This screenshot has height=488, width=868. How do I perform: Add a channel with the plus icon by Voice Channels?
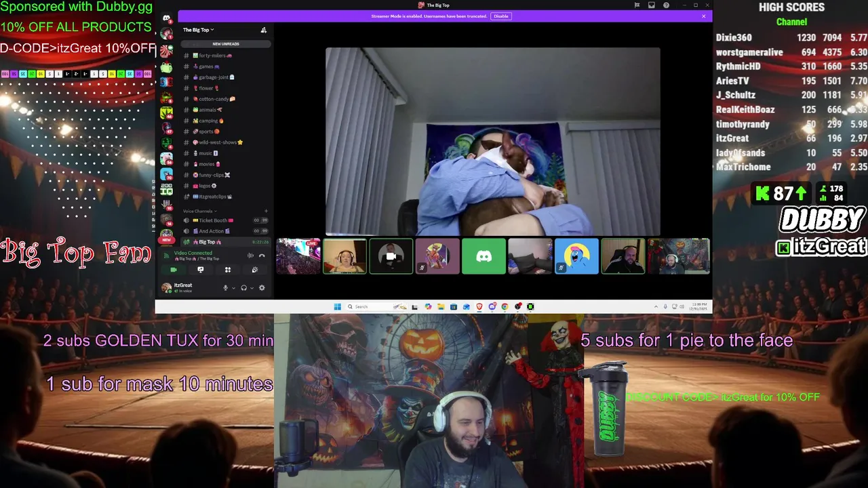(x=266, y=211)
